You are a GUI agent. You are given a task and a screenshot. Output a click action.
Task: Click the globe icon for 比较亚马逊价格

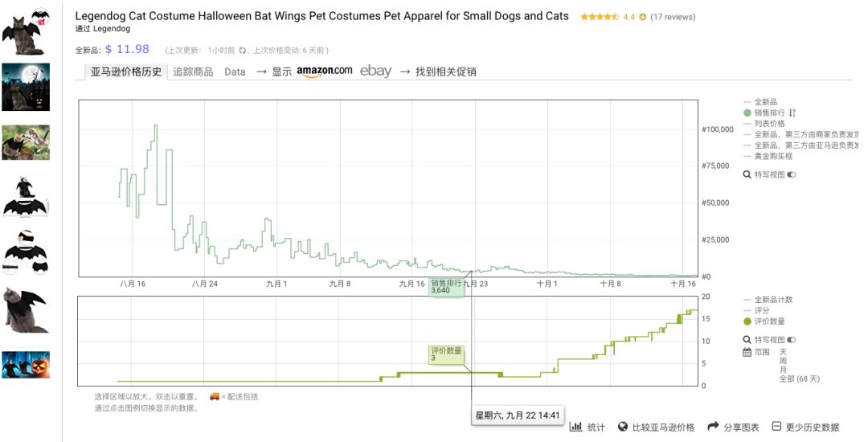(x=622, y=427)
